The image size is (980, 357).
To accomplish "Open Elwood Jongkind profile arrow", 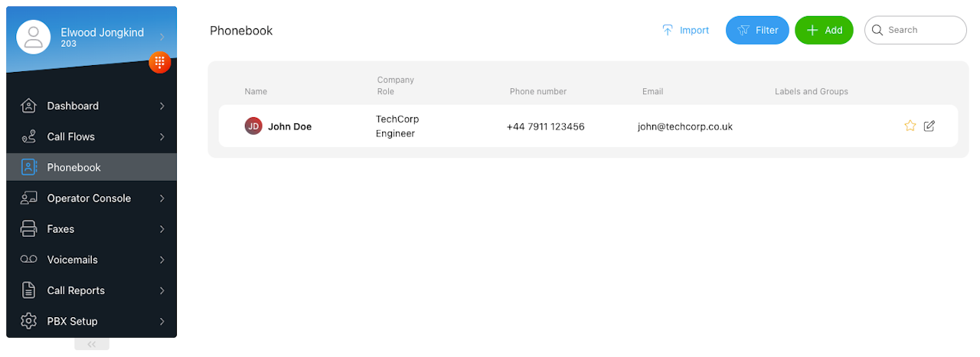I will [x=162, y=37].
